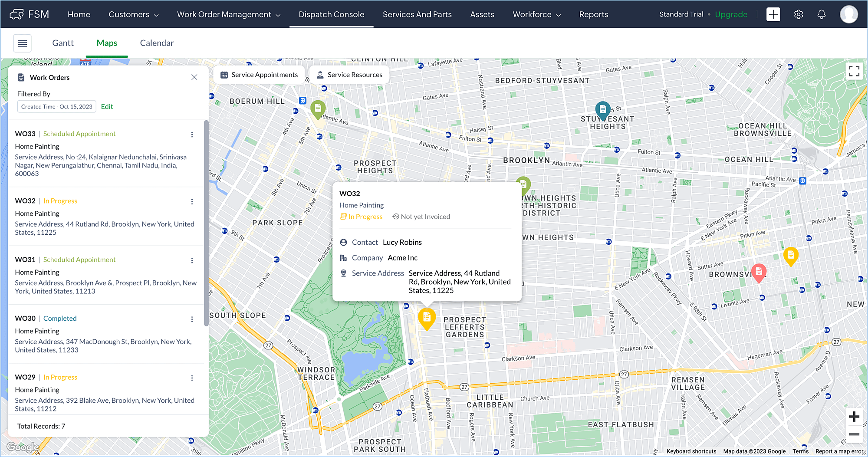Image resolution: width=868 pixels, height=457 pixels.
Task: Click the red work order map pin
Action: coord(758,273)
